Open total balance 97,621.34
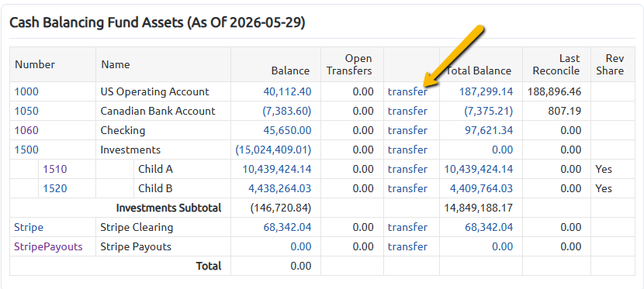This screenshot has width=644, height=289. point(489,131)
